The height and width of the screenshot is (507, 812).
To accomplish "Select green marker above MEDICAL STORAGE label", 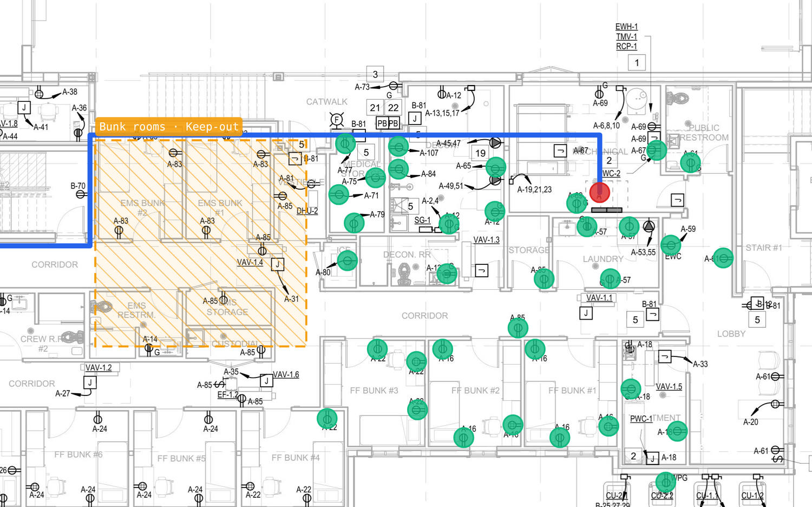I will 345,144.
